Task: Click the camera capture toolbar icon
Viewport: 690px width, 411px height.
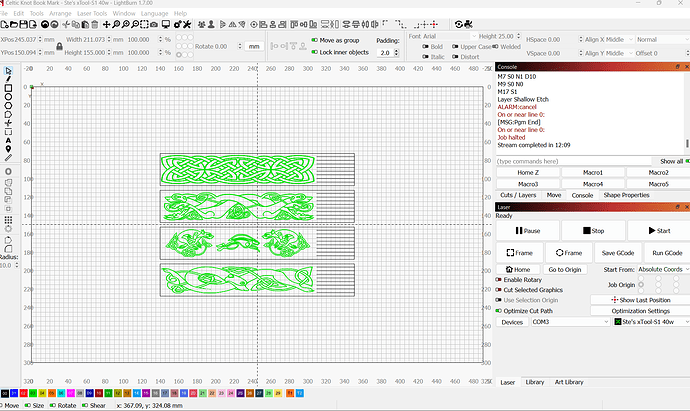Action: pyautogui.click(x=467, y=22)
